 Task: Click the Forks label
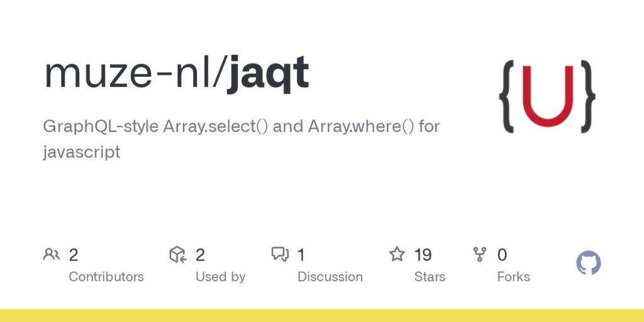(513, 277)
